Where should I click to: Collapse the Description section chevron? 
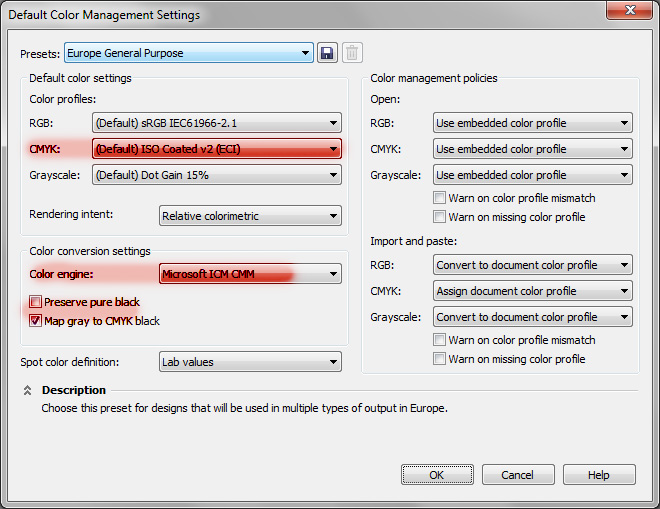point(27,390)
